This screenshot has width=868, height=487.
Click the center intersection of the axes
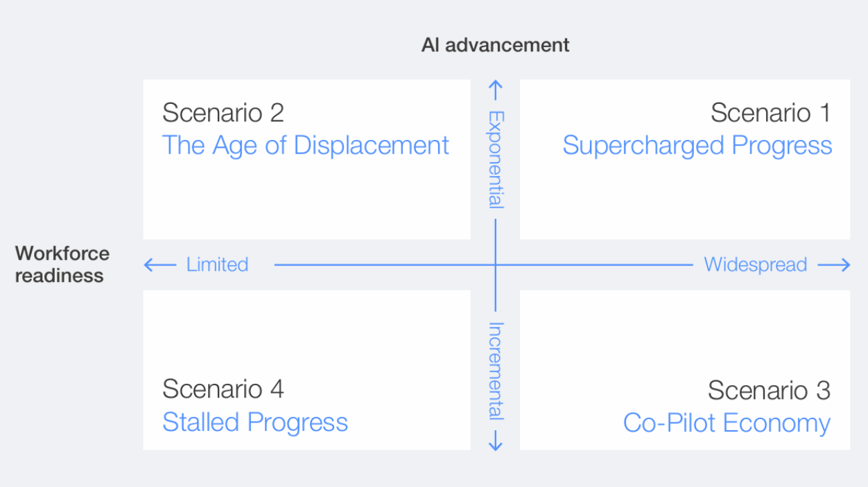495,265
